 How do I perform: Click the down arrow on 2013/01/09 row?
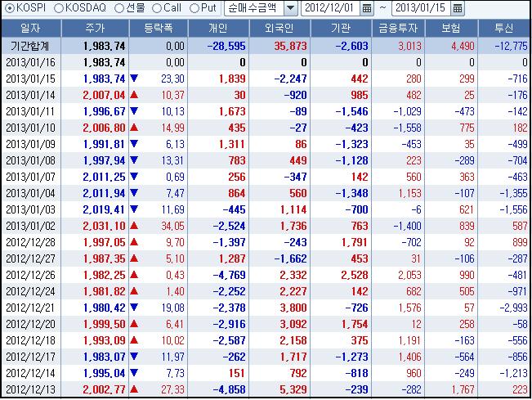coord(134,144)
